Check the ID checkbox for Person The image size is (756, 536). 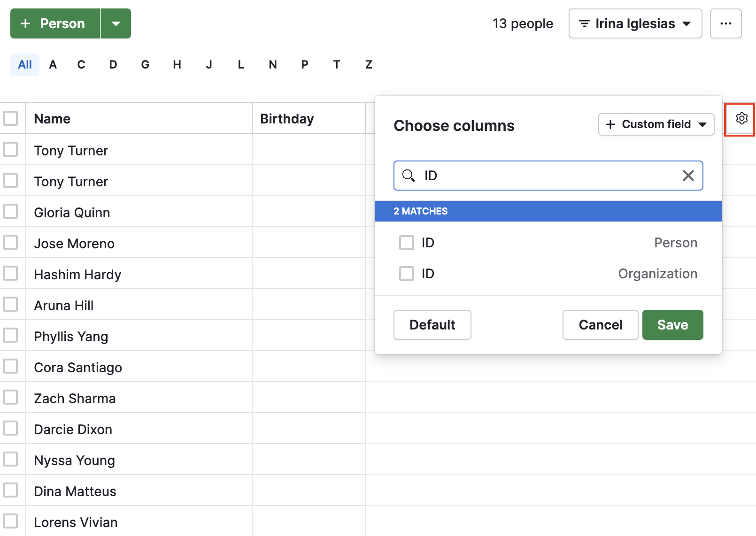coord(406,243)
